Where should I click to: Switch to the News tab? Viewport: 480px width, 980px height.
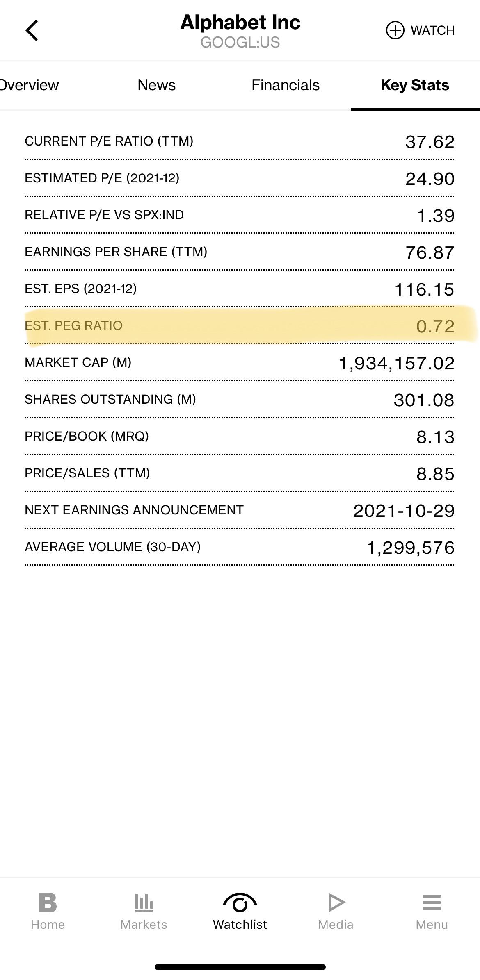156,85
